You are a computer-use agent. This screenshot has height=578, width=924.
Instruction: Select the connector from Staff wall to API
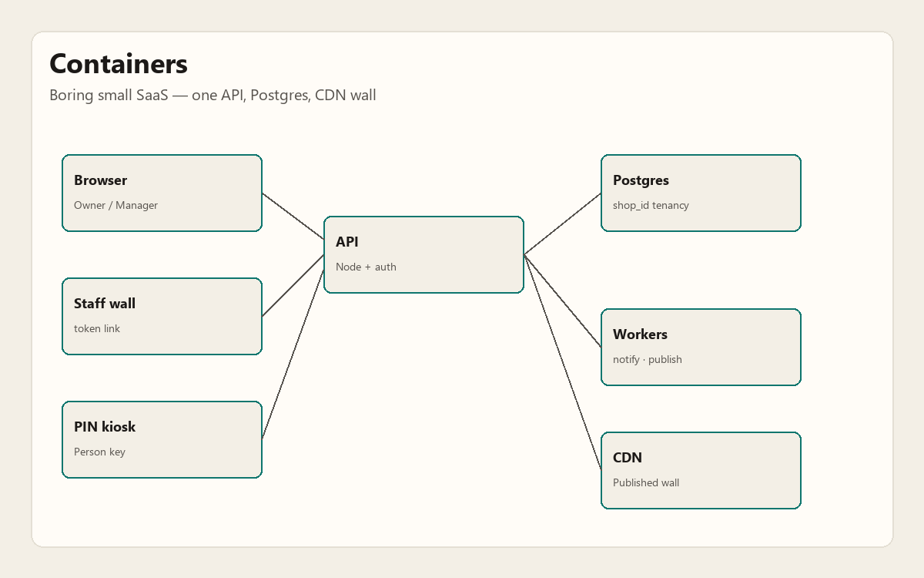coord(293,285)
